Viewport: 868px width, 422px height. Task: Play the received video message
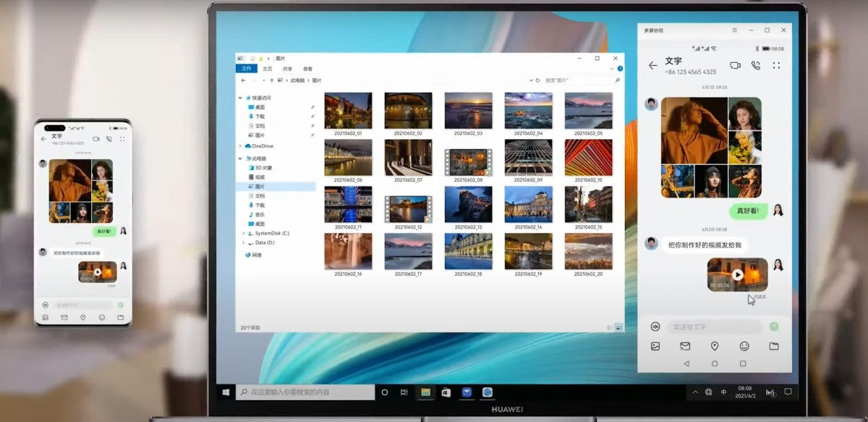click(738, 274)
